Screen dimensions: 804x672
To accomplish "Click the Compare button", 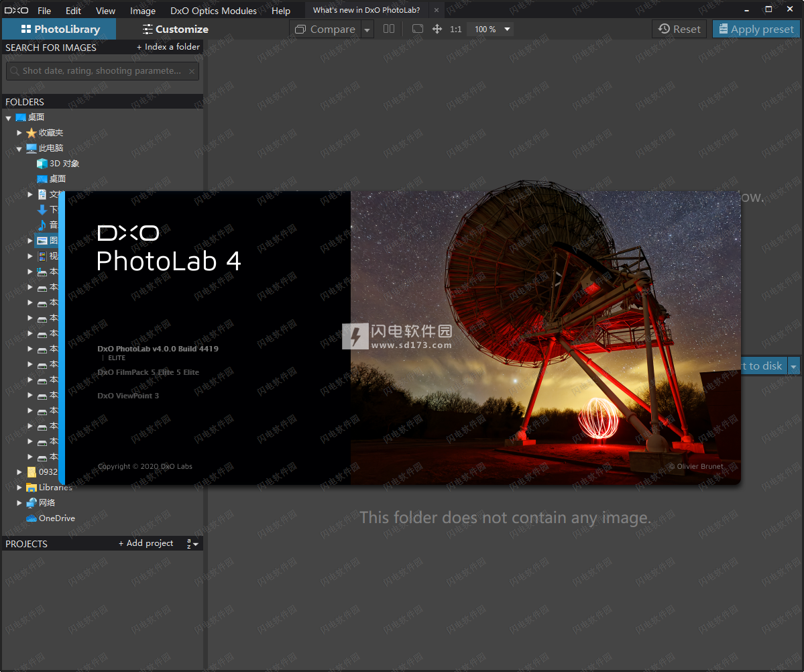I will (x=326, y=30).
